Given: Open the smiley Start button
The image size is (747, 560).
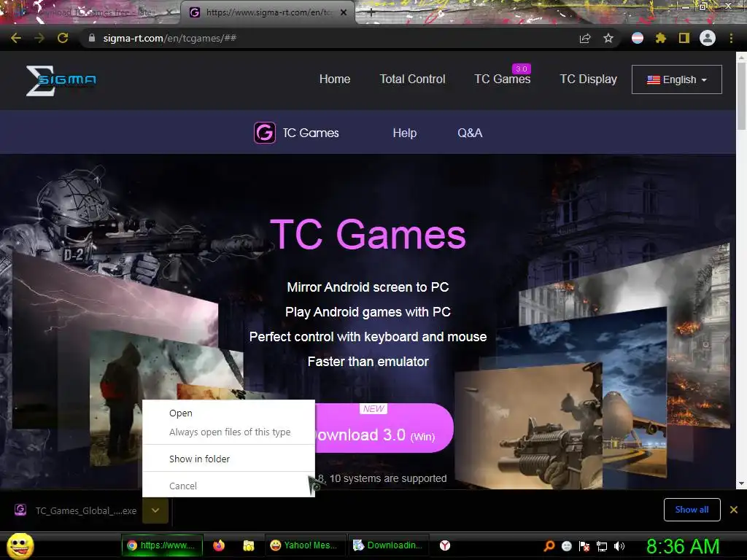Looking at the screenshot, I should click(20, 545).
